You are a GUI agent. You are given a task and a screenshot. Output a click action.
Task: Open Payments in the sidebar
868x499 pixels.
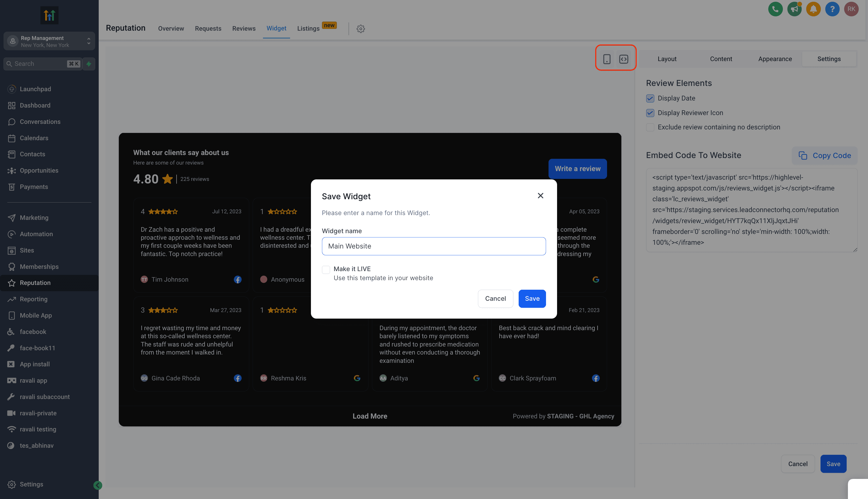click(34, 187)
